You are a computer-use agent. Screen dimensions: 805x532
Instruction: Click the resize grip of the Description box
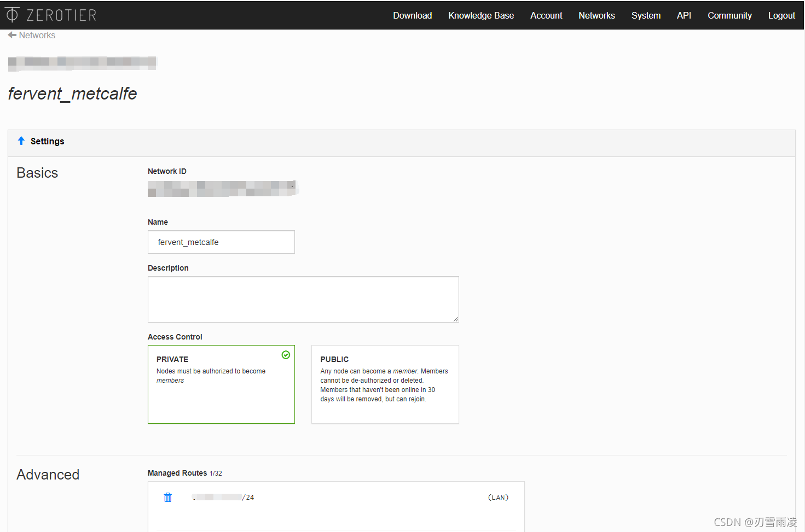click(x=455, y=319)
